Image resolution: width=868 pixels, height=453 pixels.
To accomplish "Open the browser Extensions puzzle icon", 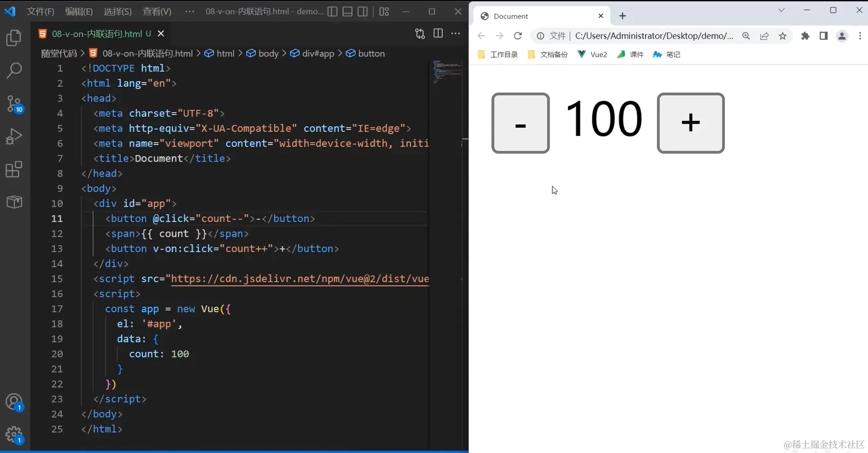I will tap(806, 36).
